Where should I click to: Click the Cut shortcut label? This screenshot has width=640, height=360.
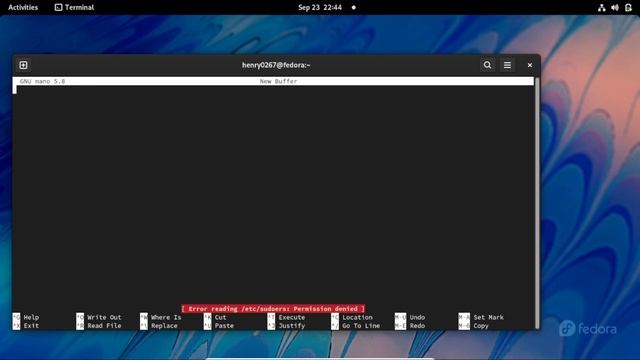(220, 317)
